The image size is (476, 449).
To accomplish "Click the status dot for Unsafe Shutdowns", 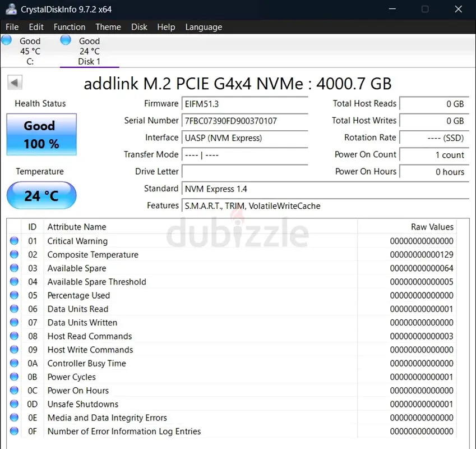I will (14, 404).
